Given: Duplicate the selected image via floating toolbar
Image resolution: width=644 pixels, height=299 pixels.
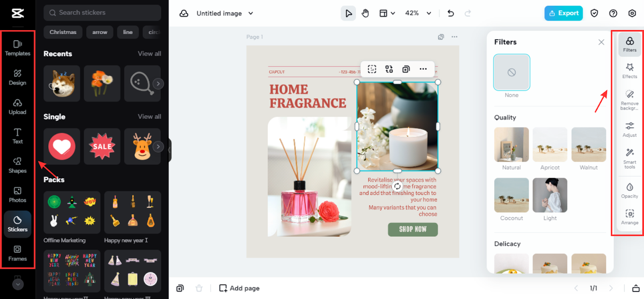Looking at the screenshot, I should (x=406, y=69).
